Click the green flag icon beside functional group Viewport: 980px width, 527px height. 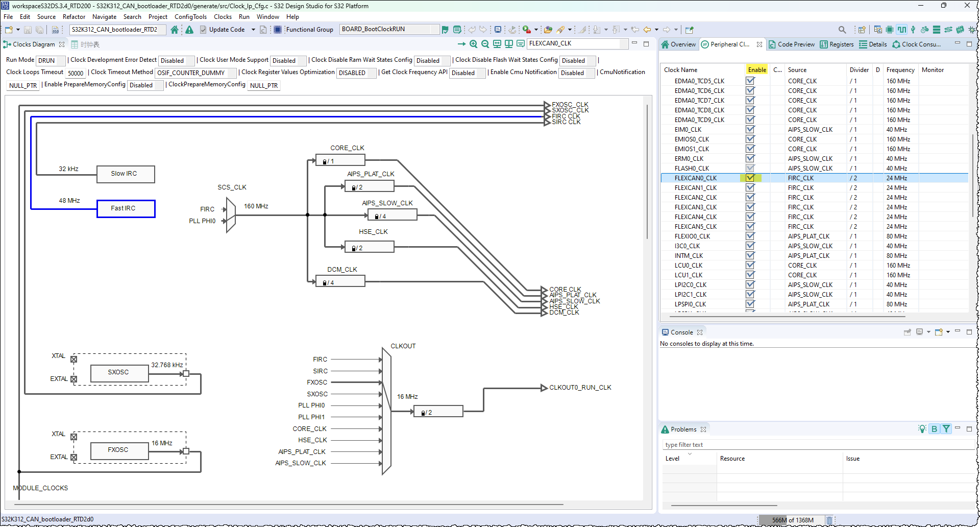[445, 30]
